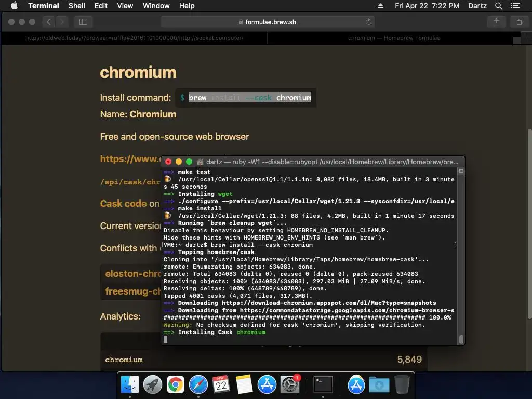Reload the page with refresh icon
The height and width of the screenshot is (399, 532).
(x=368, y=22)
